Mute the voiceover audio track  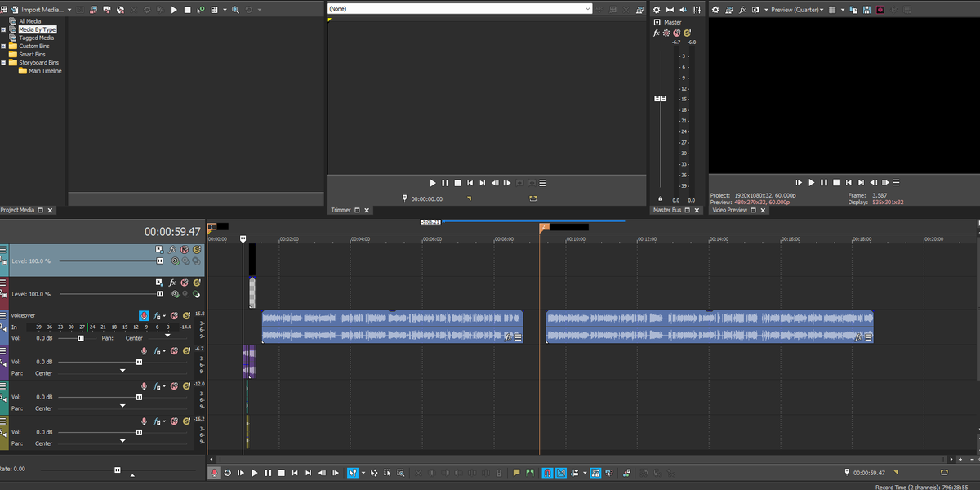173,315
